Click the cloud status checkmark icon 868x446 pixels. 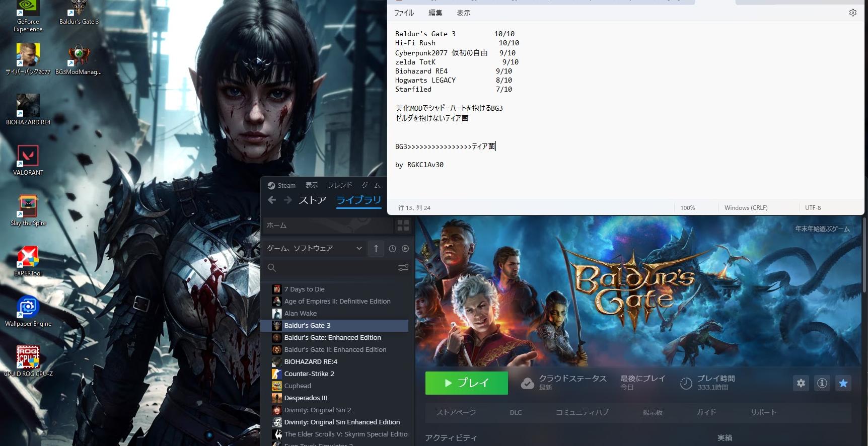pyautogui.click(x=527, y=383)
